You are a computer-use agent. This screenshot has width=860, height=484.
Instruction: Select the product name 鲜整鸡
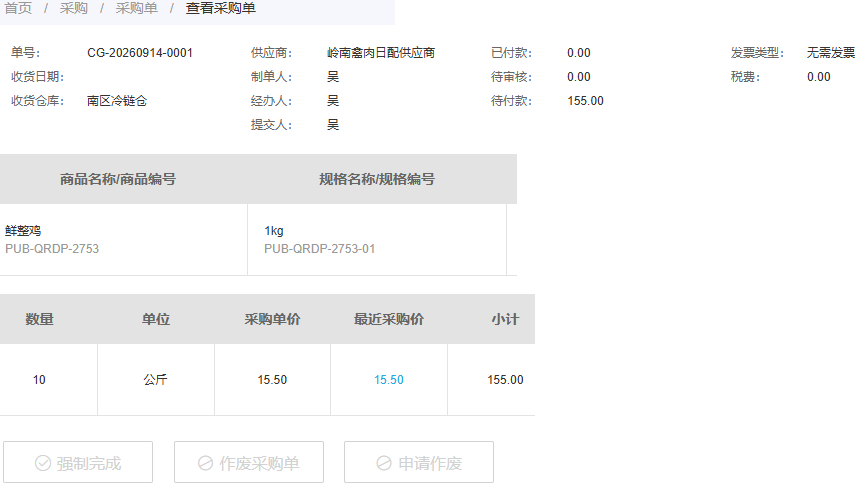point(23,231)
